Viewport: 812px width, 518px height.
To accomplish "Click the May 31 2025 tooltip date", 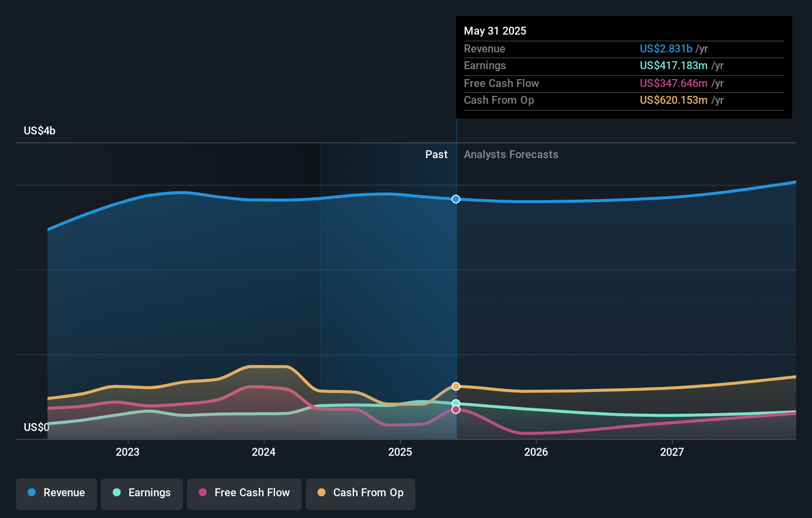I will (495, 31).
